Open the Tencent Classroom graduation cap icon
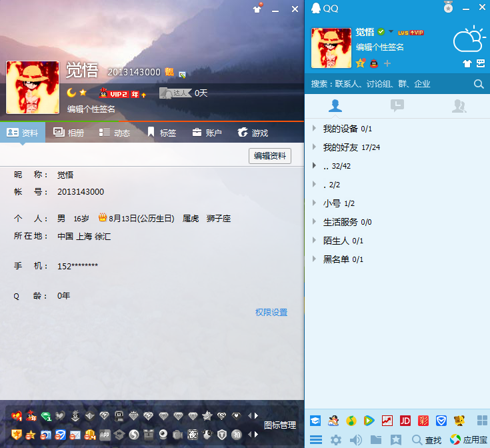Image resolution: width=490 pixels, height=448 pixels. click(315, 421)
